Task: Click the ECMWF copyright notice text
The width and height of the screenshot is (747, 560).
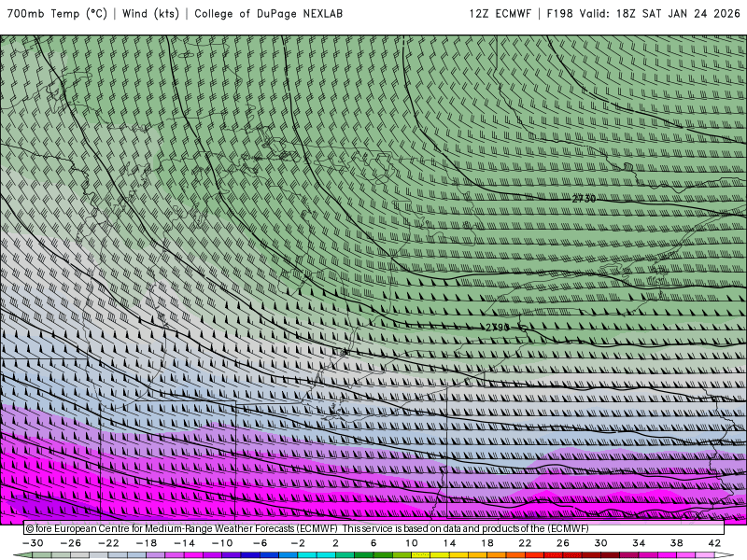Action: pyautogui.click(x=307, y=528)
